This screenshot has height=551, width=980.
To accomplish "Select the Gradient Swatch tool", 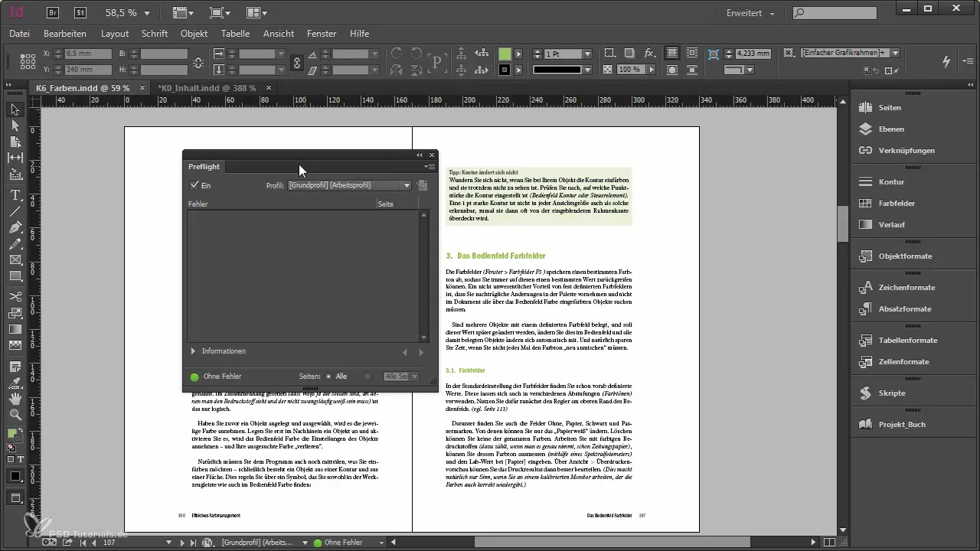I will click(15, 329).
